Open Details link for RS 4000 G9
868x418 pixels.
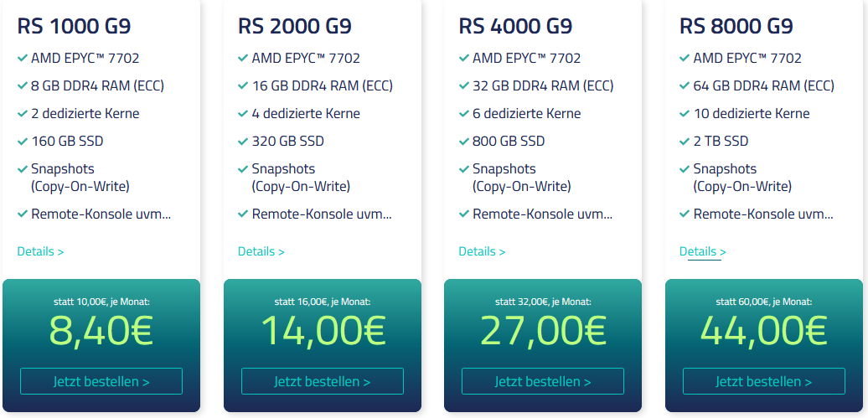482,251
